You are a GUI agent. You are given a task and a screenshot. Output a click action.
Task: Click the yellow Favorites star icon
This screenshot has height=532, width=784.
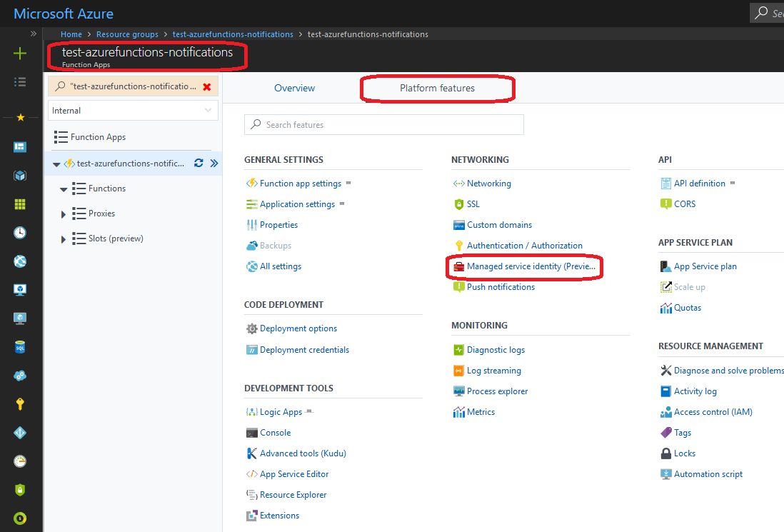click(x=20, y=117)
